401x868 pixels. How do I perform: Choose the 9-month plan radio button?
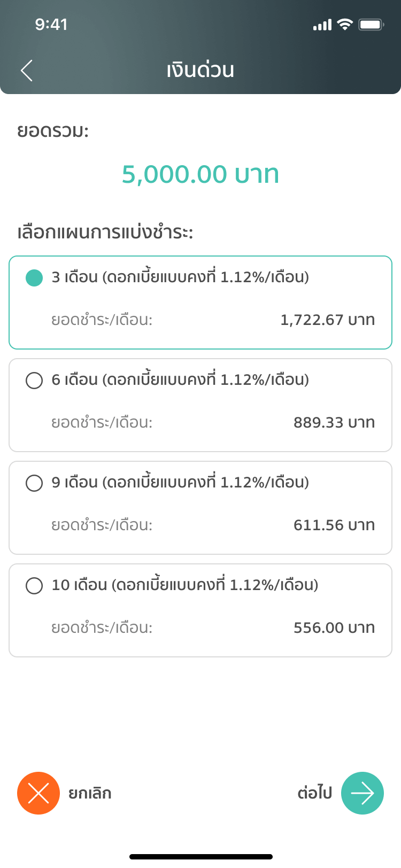34,483
